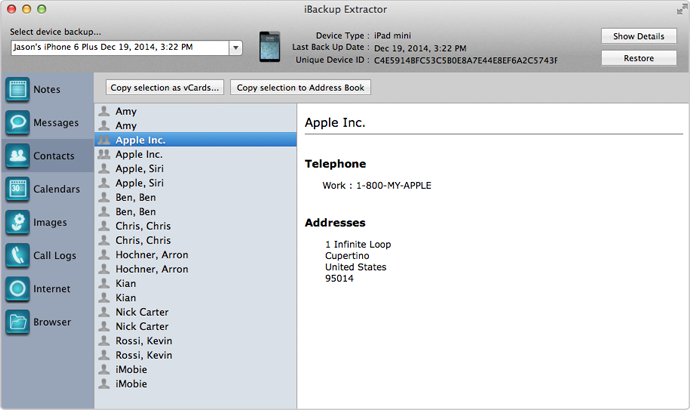Click the green zoom window button
The width and height of the screenshot is (690, 410).
click(x=41, y=9)
